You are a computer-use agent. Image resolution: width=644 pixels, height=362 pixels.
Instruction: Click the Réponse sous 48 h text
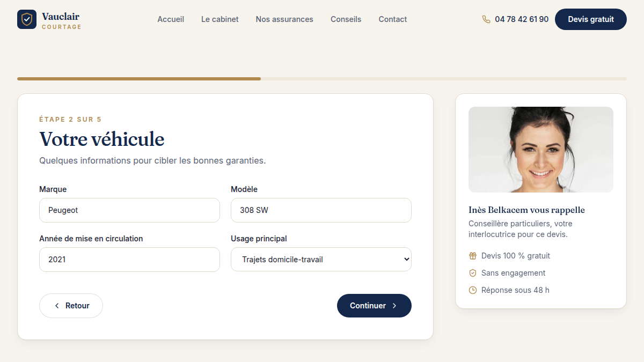point(515,290)
